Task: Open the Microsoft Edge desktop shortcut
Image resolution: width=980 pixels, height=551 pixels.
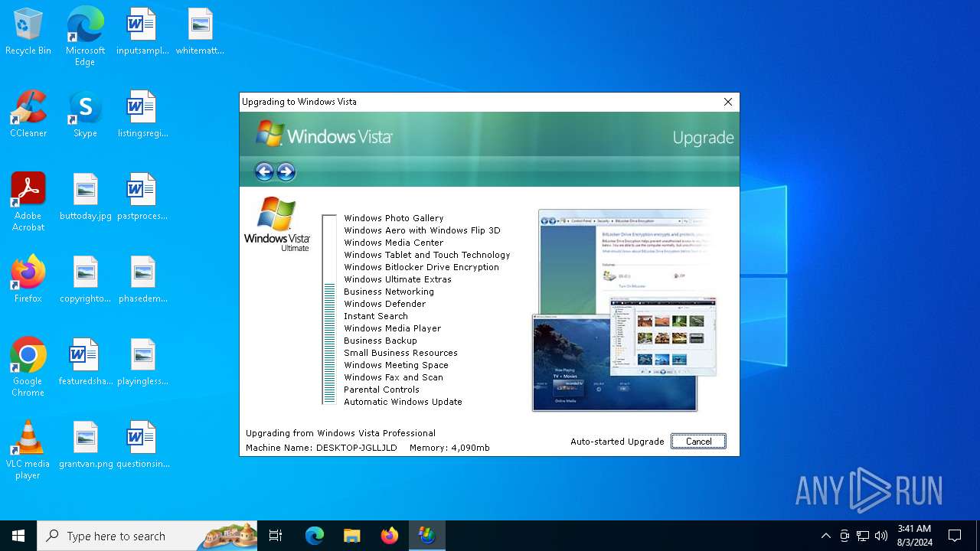Action: [85, 36]
